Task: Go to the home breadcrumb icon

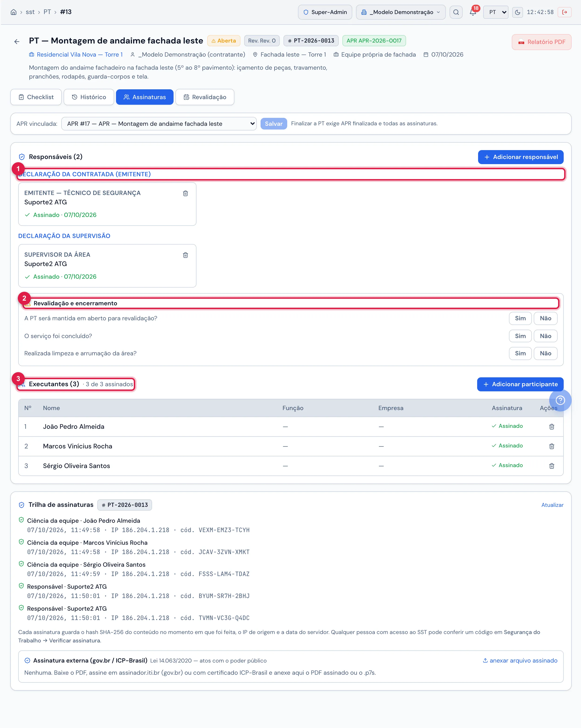Action: (x=14, y=12)
